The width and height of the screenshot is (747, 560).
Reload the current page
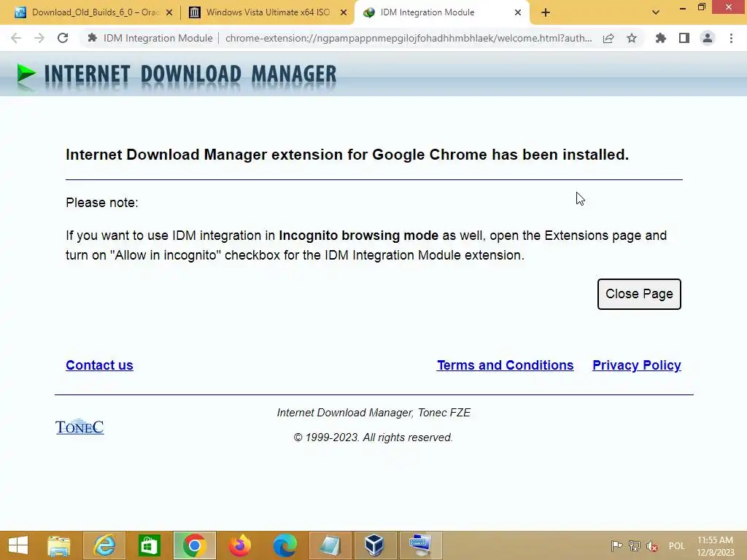(63, 38)
